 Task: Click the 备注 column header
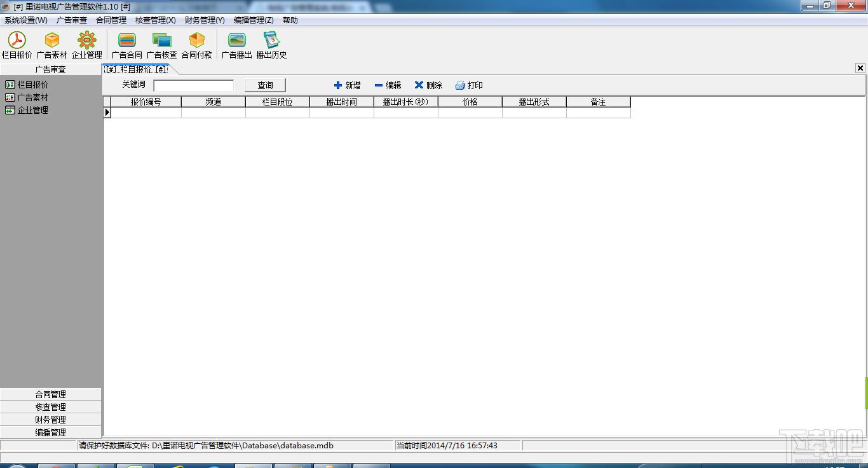point(599,102)
